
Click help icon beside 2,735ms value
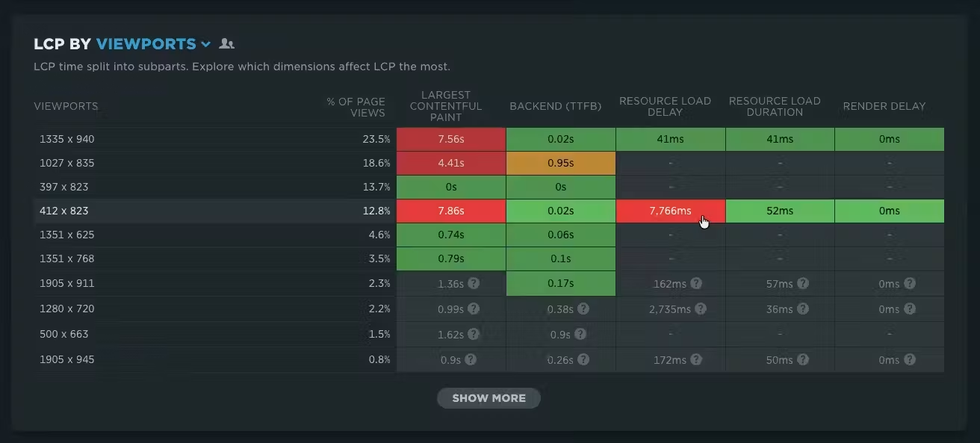tap(701, 309)
